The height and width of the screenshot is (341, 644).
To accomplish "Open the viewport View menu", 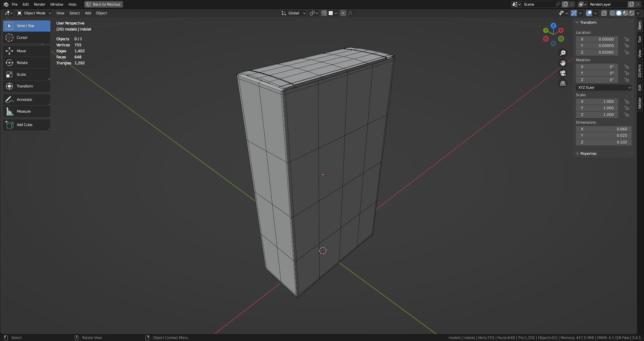I will [60, 13].
